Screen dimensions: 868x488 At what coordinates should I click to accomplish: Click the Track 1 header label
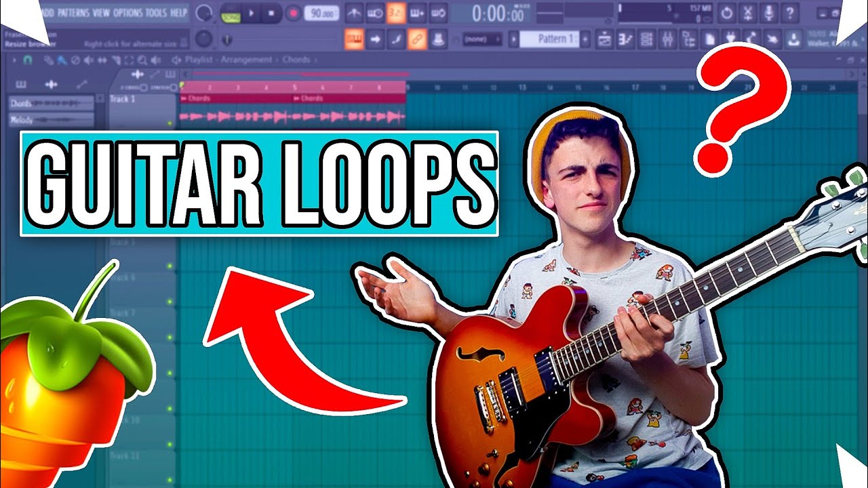pyautogui.click(x=123, y=99)
